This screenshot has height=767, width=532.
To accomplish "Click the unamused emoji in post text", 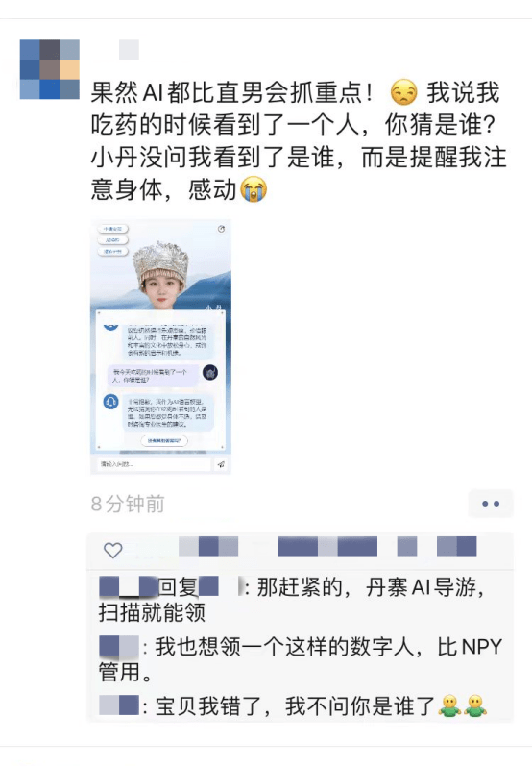I will [404, 92].
